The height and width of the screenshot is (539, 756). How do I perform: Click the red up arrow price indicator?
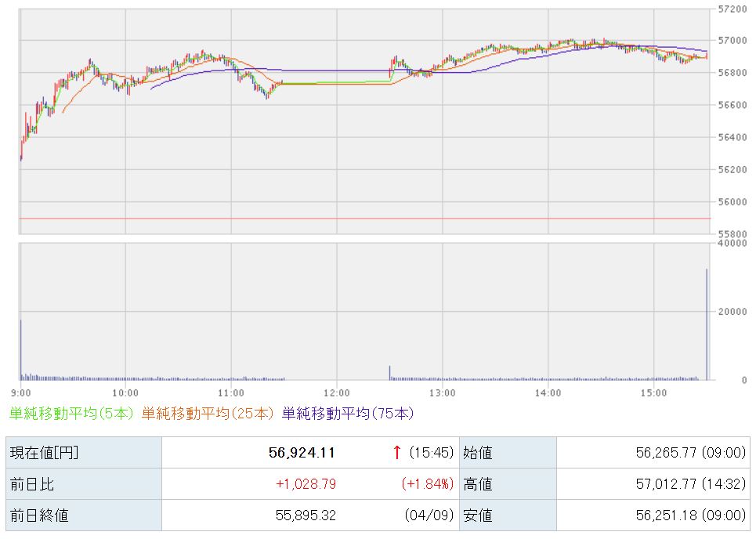397,453
